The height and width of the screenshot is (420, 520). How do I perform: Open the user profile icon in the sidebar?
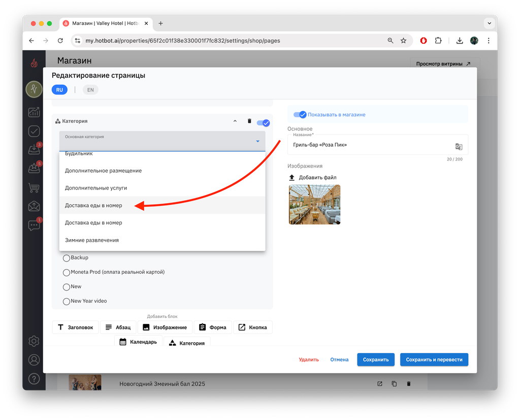pos(34,360)
